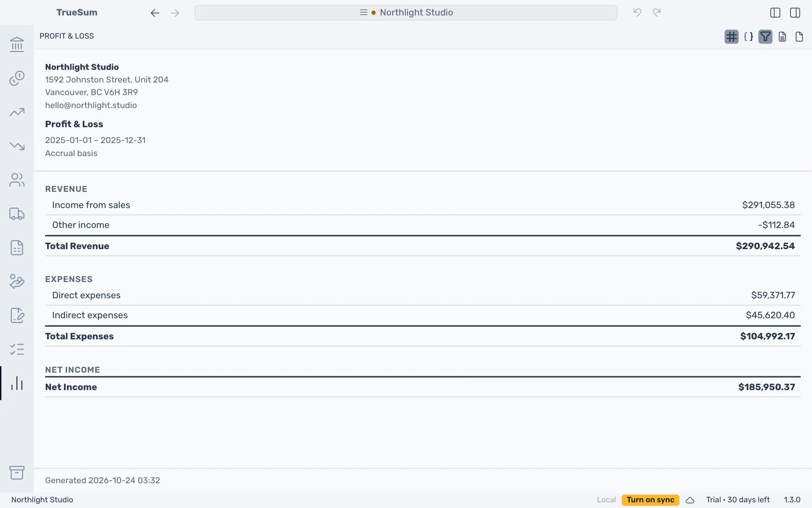Click the Total Expenses amount $104,992.17

tap(767, 336)
